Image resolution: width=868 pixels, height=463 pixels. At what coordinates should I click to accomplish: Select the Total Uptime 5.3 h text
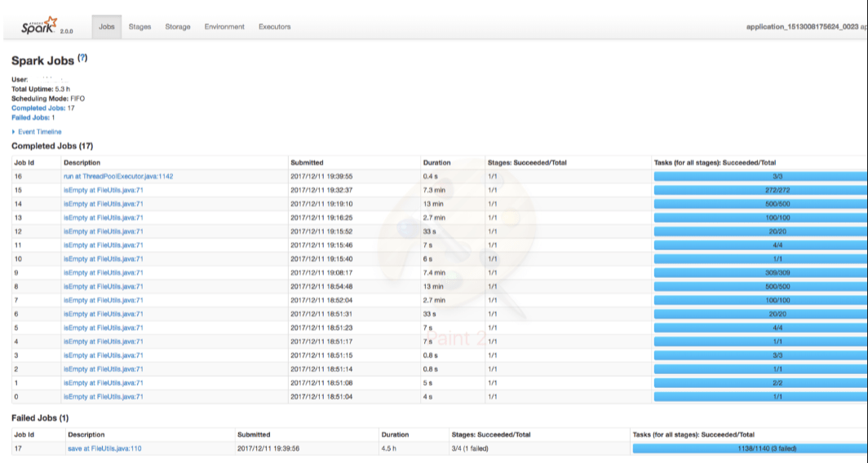click(41, 89)
